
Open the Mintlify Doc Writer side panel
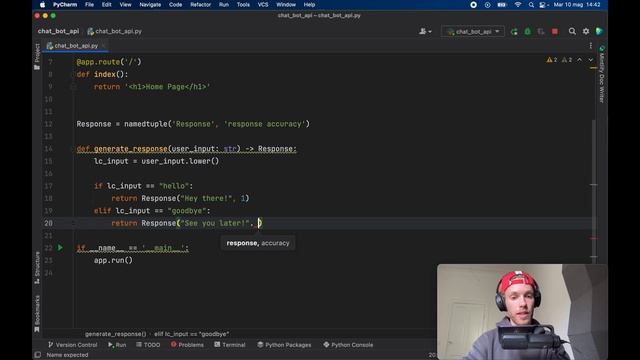(602, 74)
